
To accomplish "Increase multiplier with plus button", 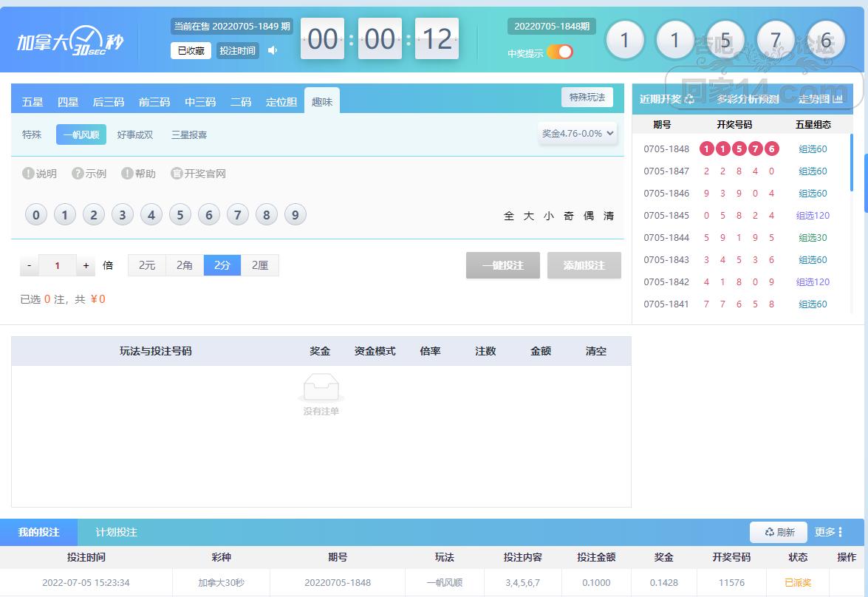I will coord(86,265).
